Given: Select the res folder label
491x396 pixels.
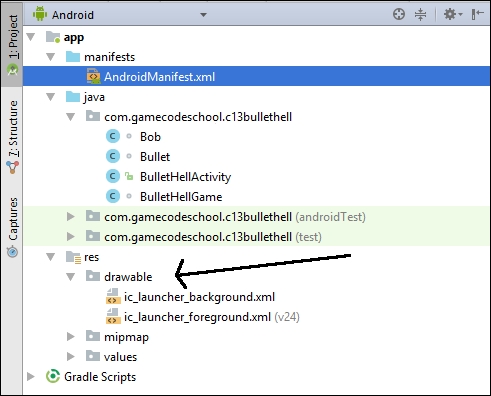Looking at the screenshot, I should (x=92, y=257).
